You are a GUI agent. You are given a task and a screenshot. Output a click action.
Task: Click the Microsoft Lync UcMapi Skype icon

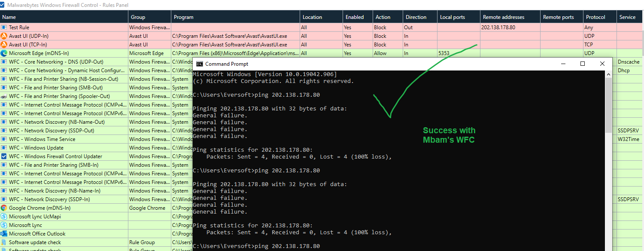(4, 217)
